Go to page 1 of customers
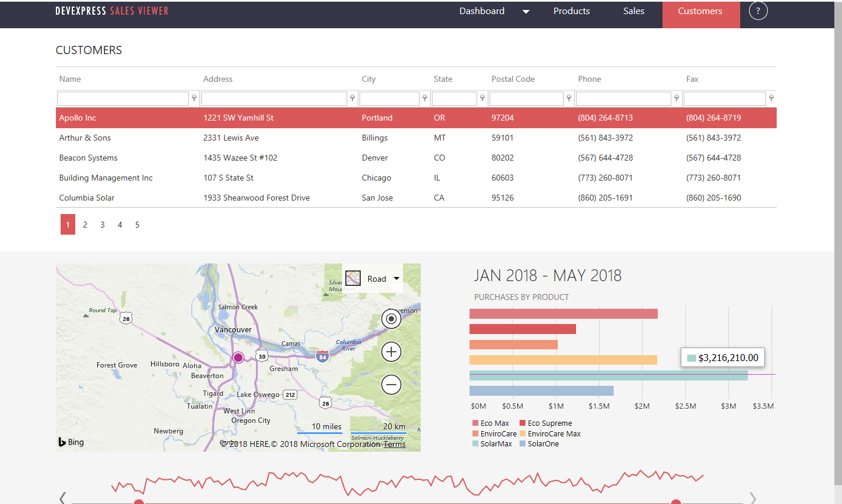The width and height of the screenshot is (842, 504). 68,225
